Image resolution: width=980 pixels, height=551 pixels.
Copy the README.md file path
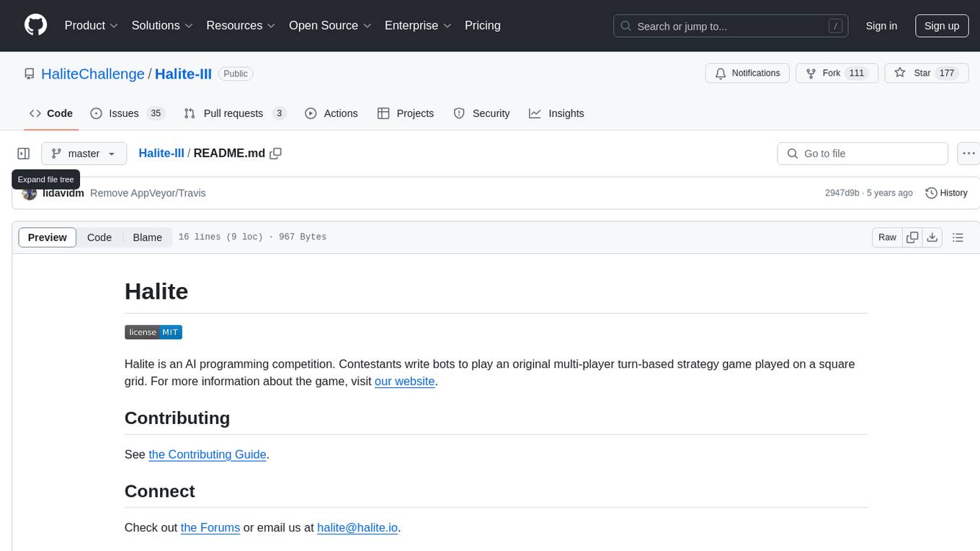click(275, 154)
